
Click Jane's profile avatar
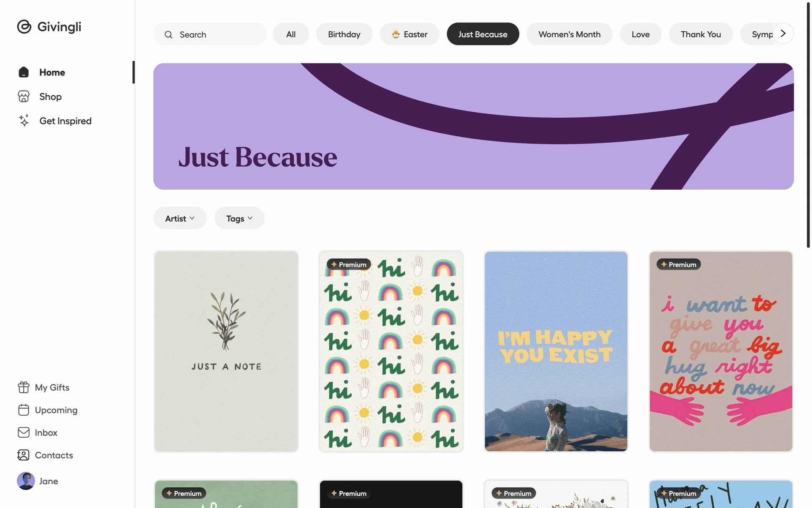[x=26, y=481]
